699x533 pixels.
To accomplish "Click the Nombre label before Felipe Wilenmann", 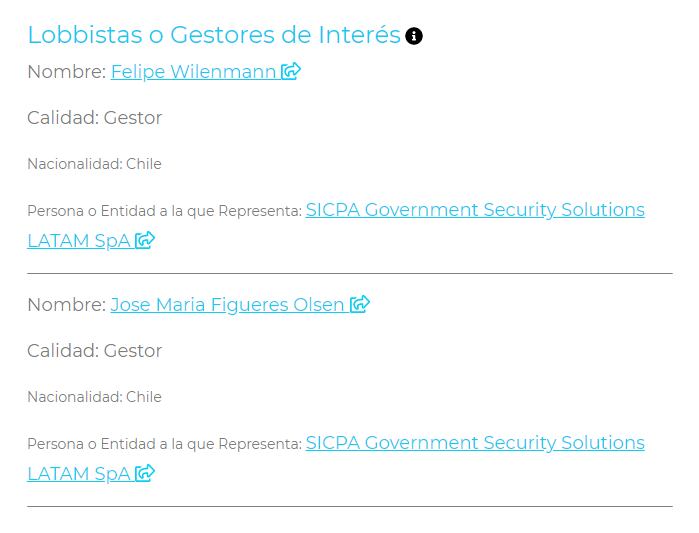I will coord(66,72).
